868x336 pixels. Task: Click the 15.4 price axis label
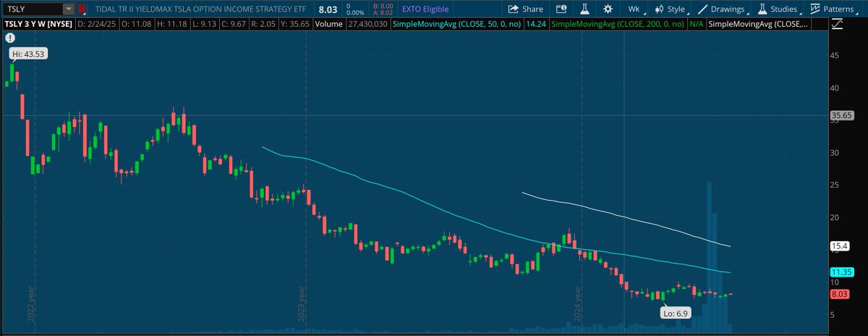(839, 246)
